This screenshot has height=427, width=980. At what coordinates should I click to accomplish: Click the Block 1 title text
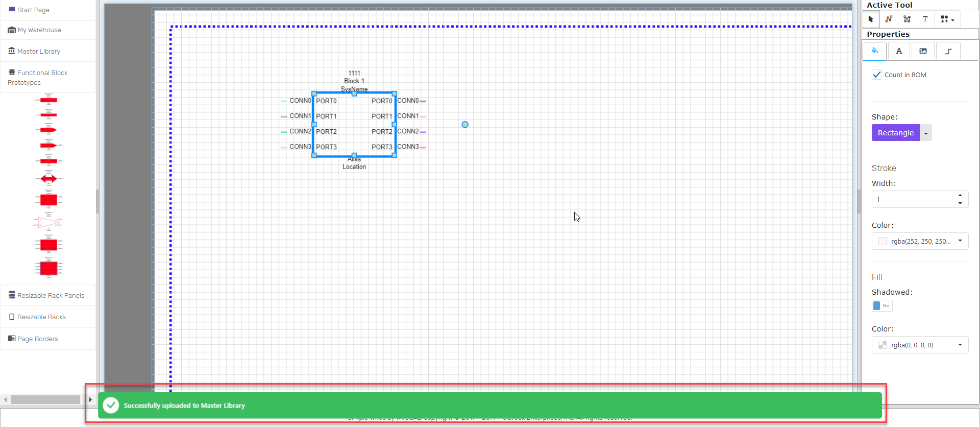click(x=354, y=81)
